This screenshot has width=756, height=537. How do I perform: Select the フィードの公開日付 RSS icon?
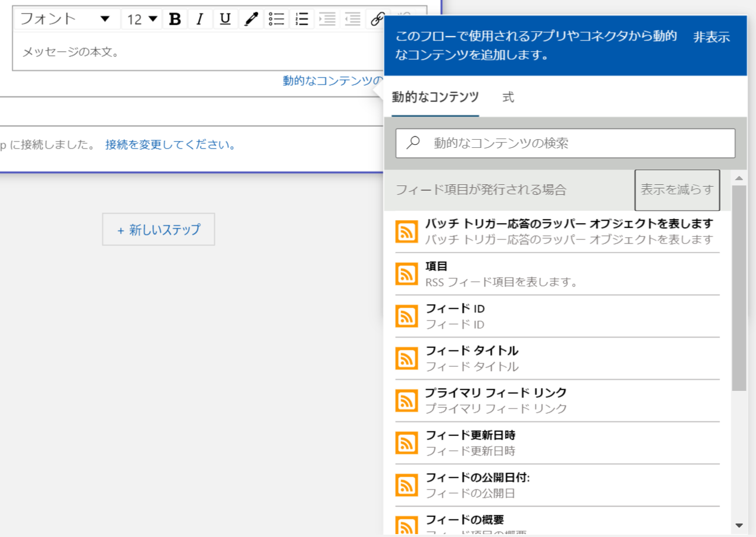tap(406, 485)
